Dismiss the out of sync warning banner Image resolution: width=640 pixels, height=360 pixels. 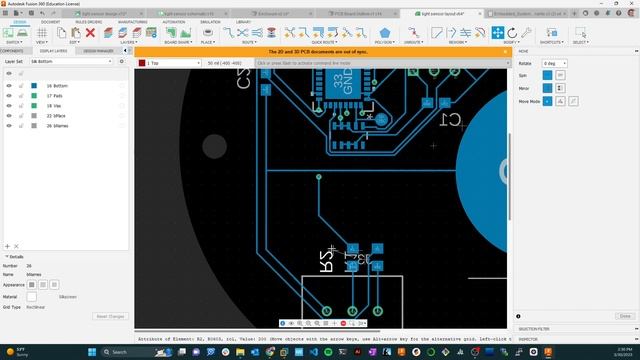[x=505, y=52]
